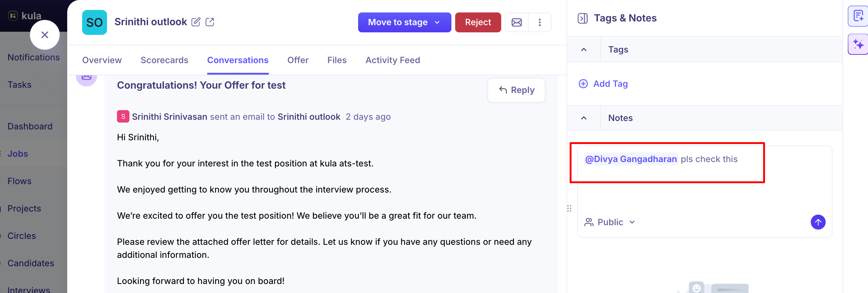Image resolution: width=868 pixels, height=293 pixels.
Task: Click into the notes text field
Action: (705, 179)
